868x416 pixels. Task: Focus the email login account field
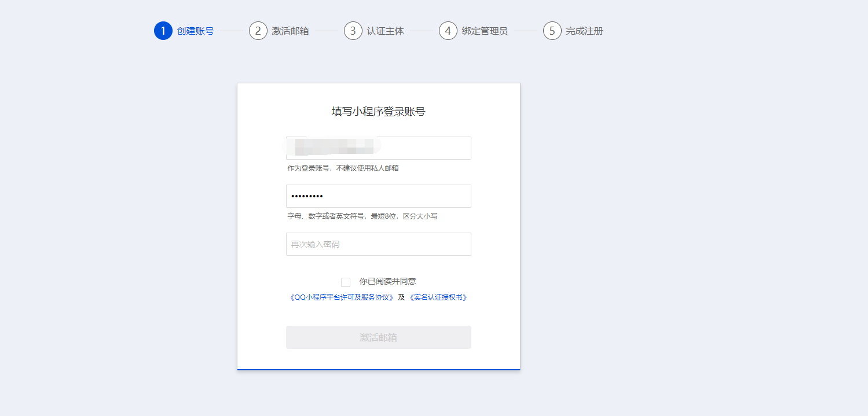(x=378, y=148)
